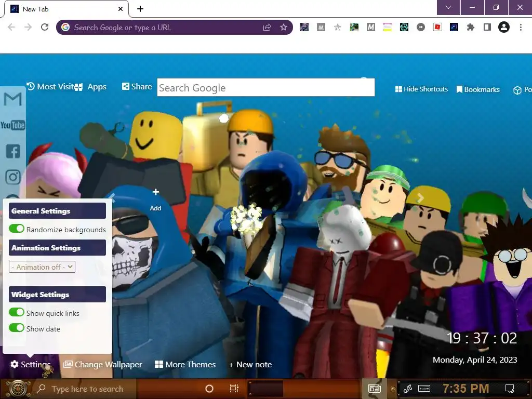Share this page from address bar
The image size is (532, 399).
(267, 27)
